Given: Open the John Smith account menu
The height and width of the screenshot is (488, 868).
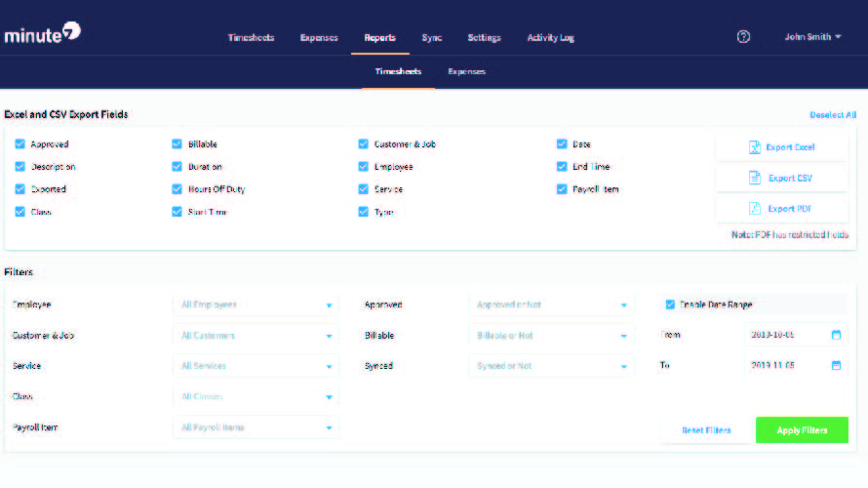Looking at the screenshot, I should (x=812, y=37).
